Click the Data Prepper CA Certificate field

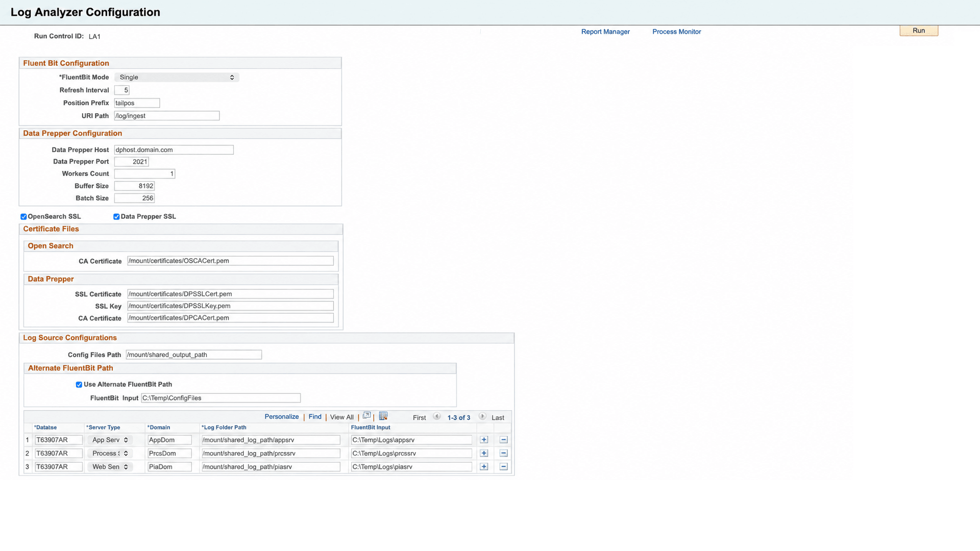230,318
